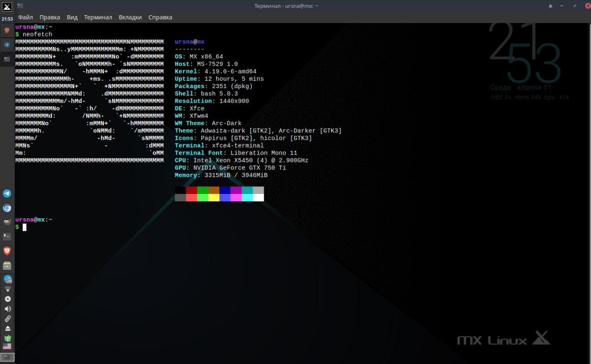
Task: Open the Вкладки menu
Action: click(130, 17)
